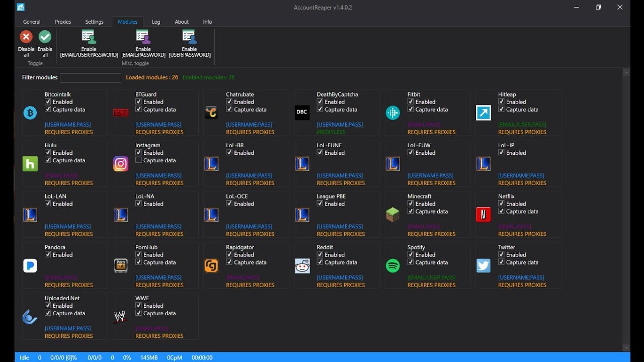The width and height of the screenshot is (644, 362).
Task: Uncheck Enabled for DeathByCaptcha
Action: pyautogui.click(x=320, y=102)
